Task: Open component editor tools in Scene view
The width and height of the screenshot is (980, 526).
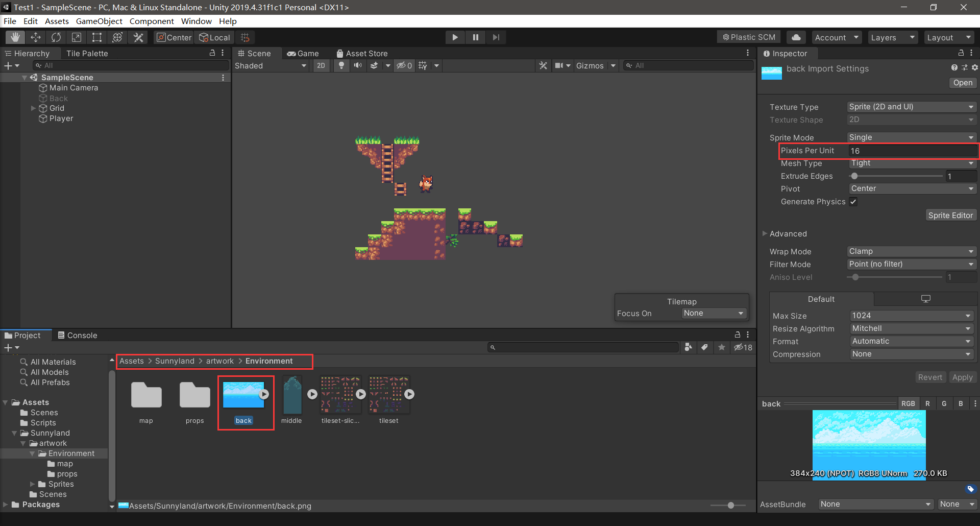Action: click(x=543, y=65)
